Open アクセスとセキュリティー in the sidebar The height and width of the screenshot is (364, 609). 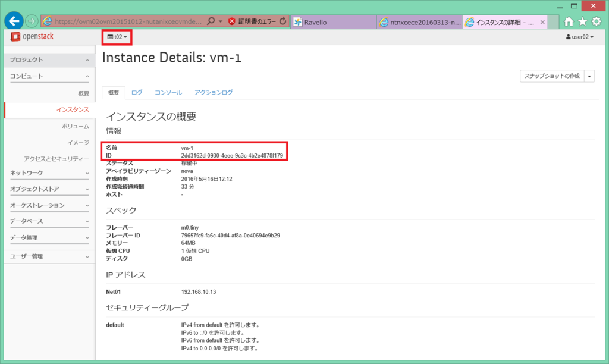(56, 158)
